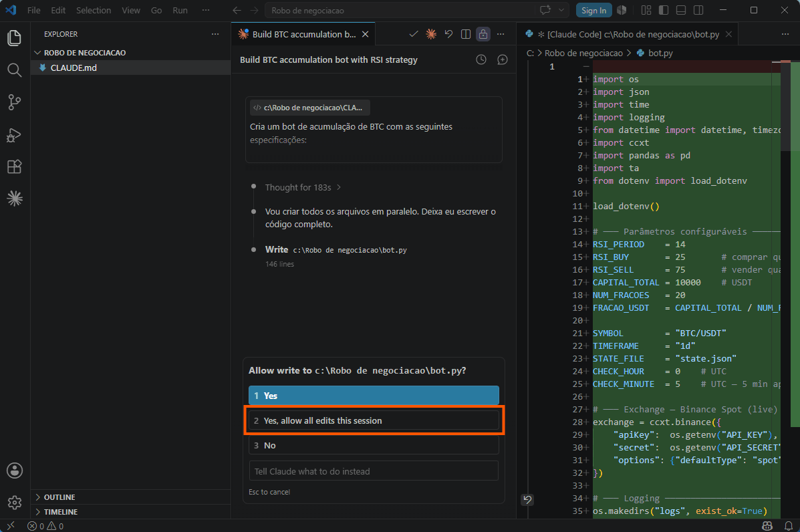Click 'Tell Claude what to do instead' field
Viewport: 800px width, 532px height.
point(374,471)
